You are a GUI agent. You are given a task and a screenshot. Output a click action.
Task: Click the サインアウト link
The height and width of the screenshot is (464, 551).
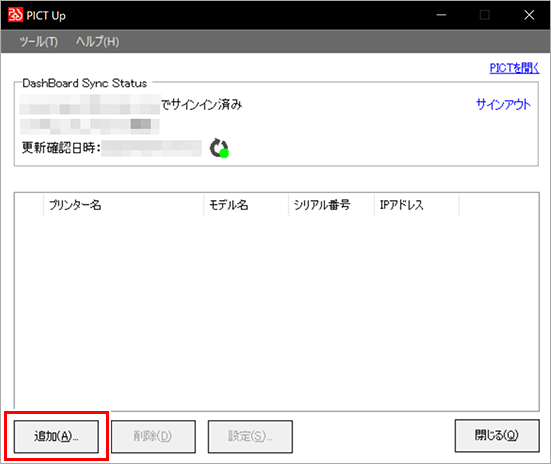point(503,104)
